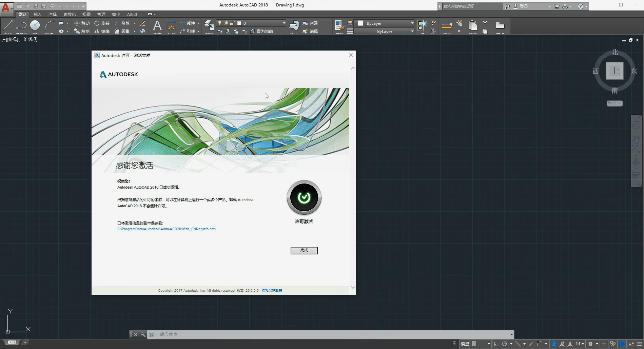Click the Paste clipboard icon
644x349 pixels.
(473, 25)
